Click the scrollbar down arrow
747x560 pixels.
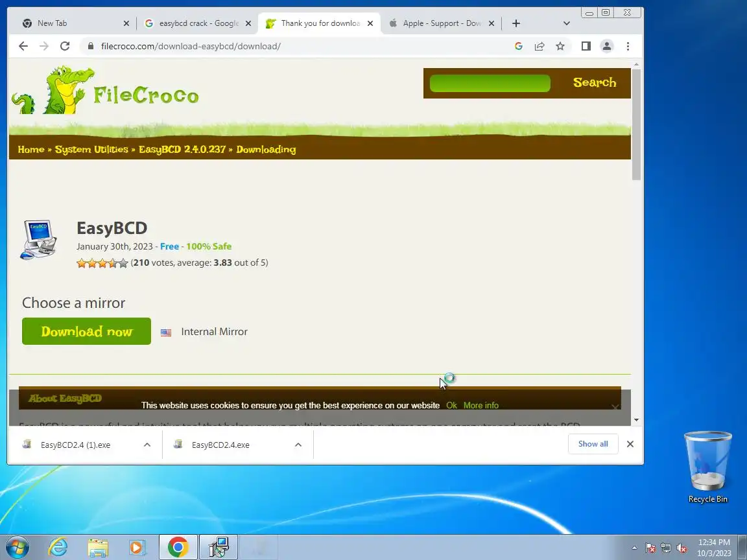pyautogui.click(x=637, y=420)
